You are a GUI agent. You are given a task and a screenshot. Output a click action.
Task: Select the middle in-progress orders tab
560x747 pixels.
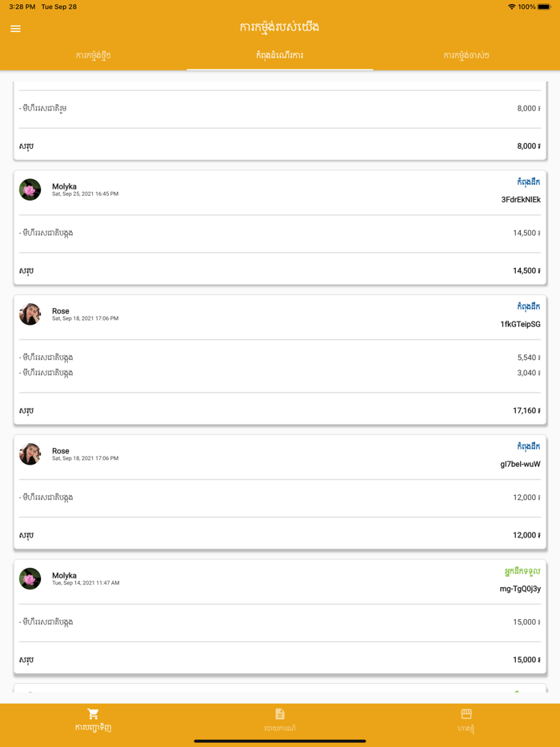pyautogui.click(x=280, y=55)
